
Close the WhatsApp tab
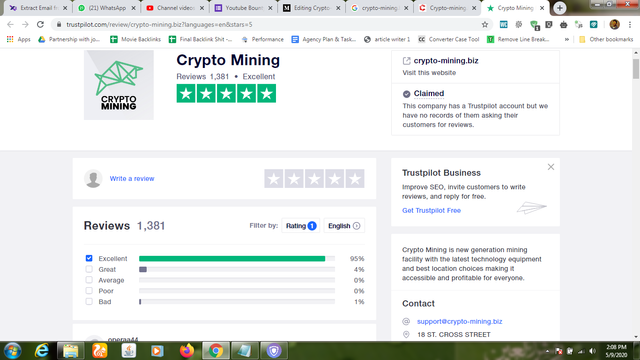[133, 8]
